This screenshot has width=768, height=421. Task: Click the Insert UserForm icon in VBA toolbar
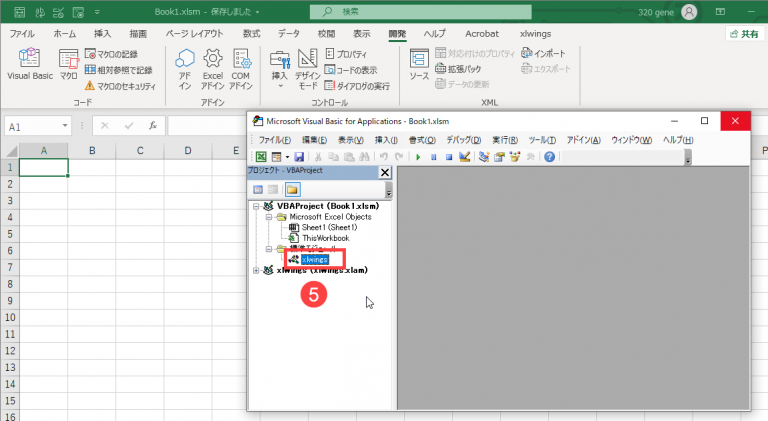pos(276,157)
